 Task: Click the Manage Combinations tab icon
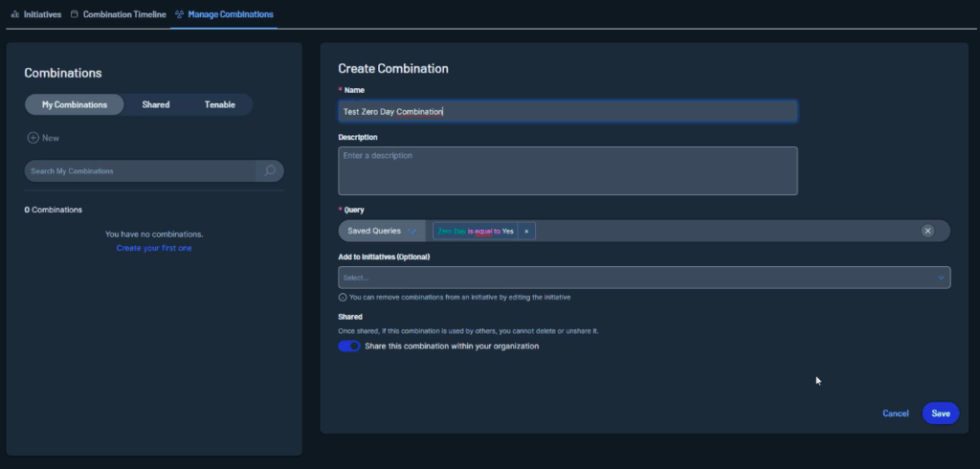(180, 14)
